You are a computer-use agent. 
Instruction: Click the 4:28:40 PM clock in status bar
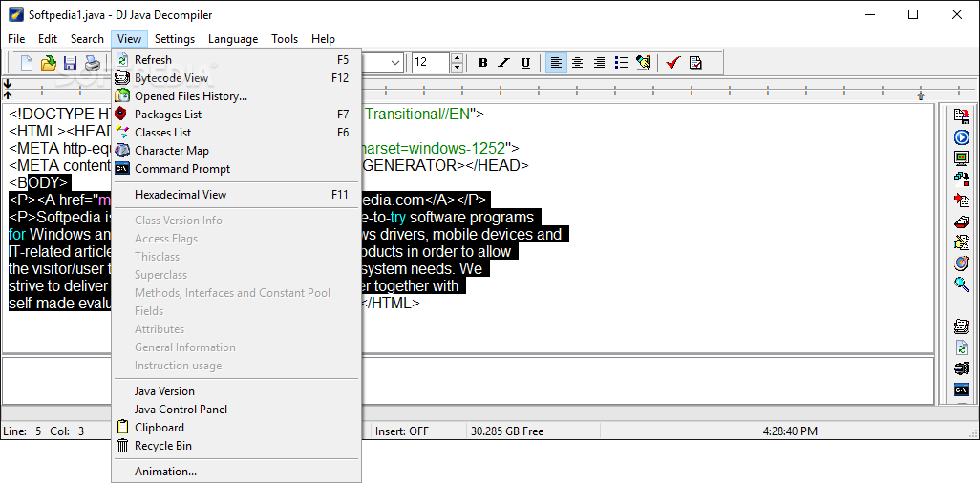790,431
